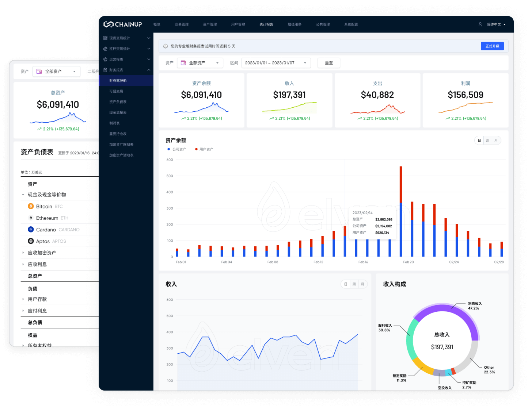
Task: Open 运营报表 via its sidebar icon
Action: pyautogui.click(x=105, y=59)
